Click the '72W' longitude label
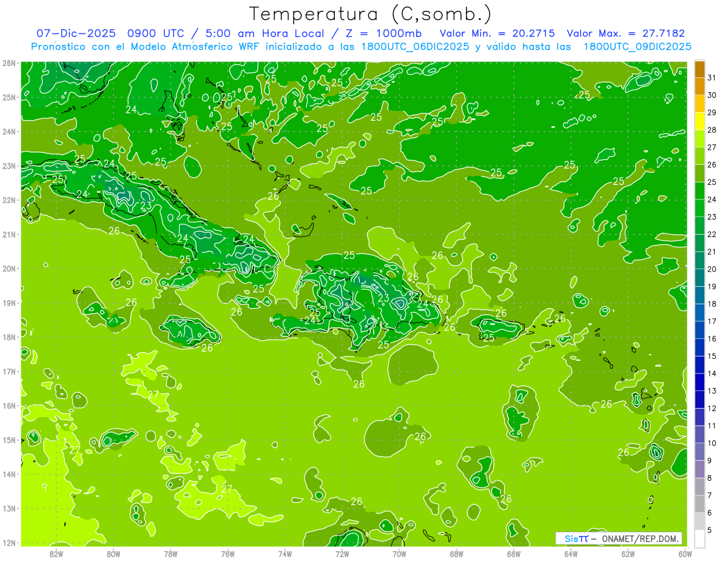Screen dimensions: 728x562 click(342, 553)
